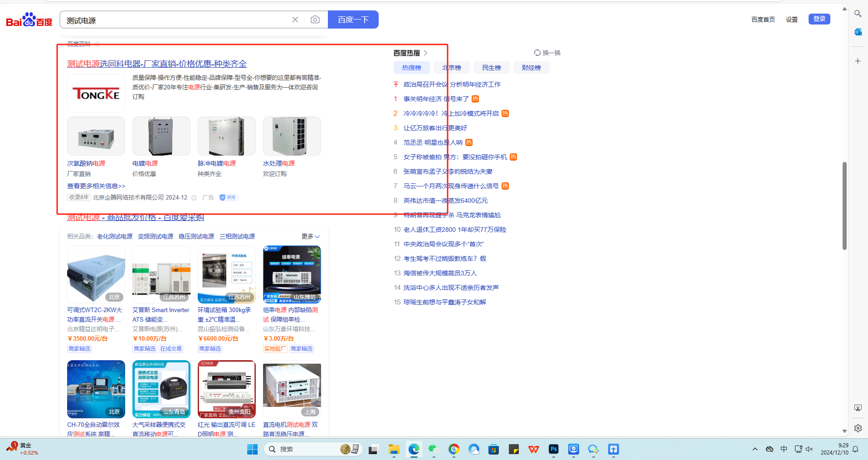This screenshot has height=460, width=868.
Task: Select the 老化测试电源 category
Action: coord(115,236)
